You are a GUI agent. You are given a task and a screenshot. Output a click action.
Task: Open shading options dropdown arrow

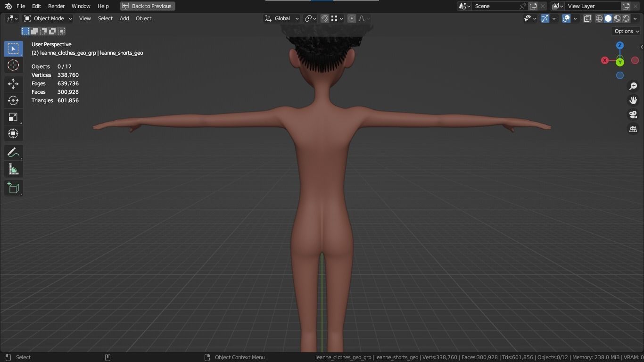[x=635, y=18]
